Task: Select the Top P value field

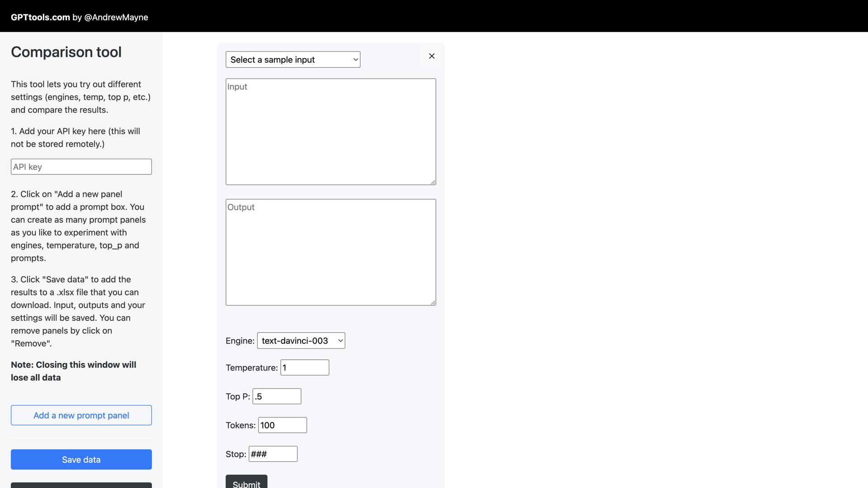Action: [277, 396]
